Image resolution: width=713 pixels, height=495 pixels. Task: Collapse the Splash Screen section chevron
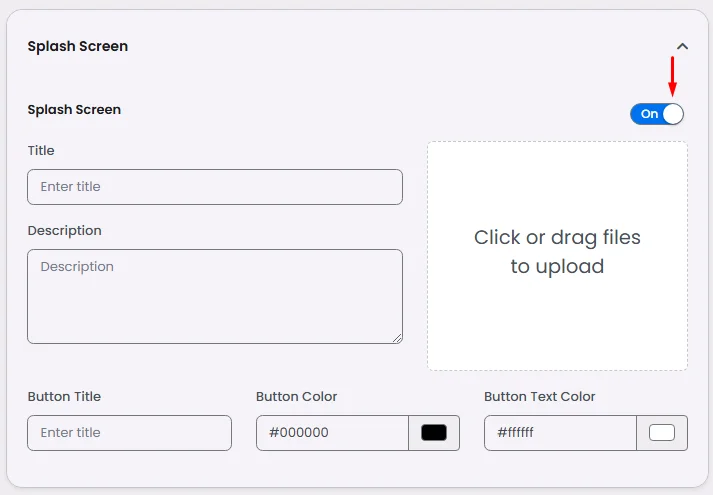coord(683,46)
